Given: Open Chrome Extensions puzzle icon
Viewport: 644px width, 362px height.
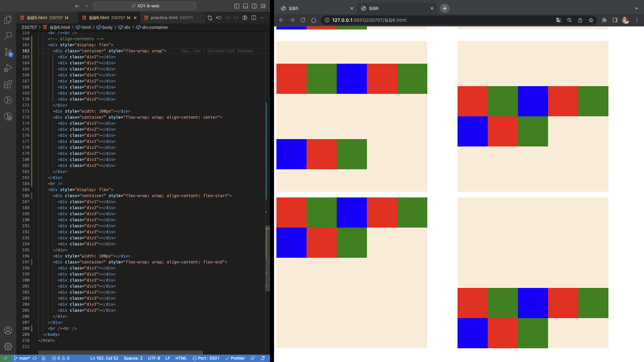Looking at the screenshot, I should pos(604,20).
